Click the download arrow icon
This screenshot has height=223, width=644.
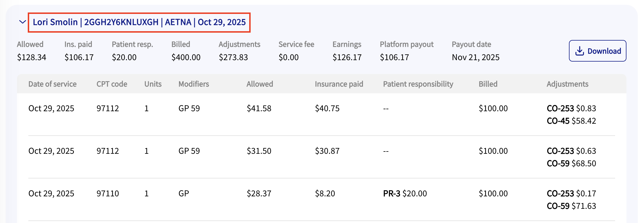point(579,51)
